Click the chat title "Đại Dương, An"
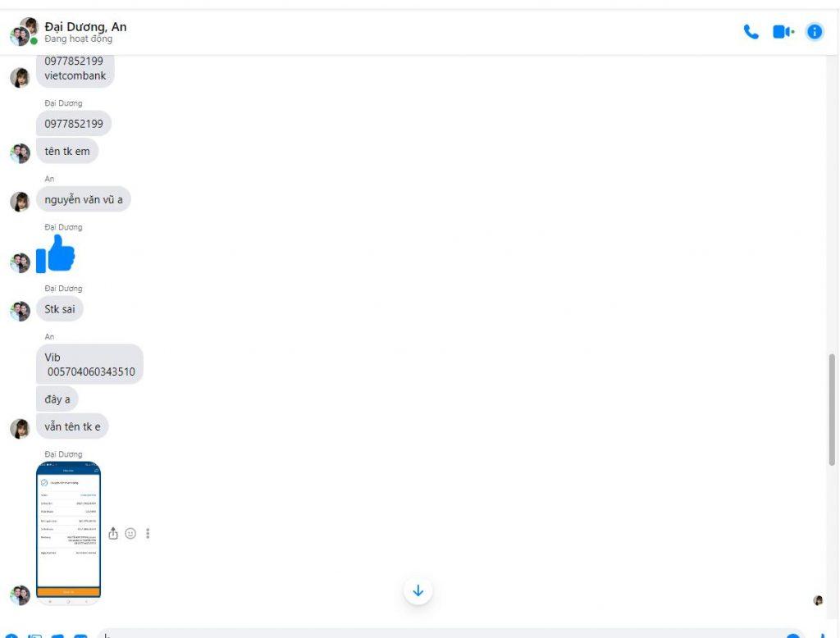This screenshot has height=638, width=840. [x=85, y=27]
